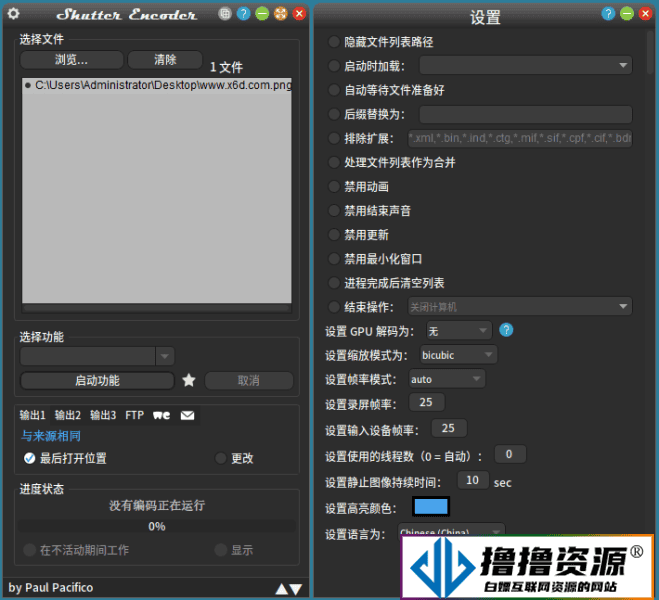Click 清除 clear button

pos(165,60)
